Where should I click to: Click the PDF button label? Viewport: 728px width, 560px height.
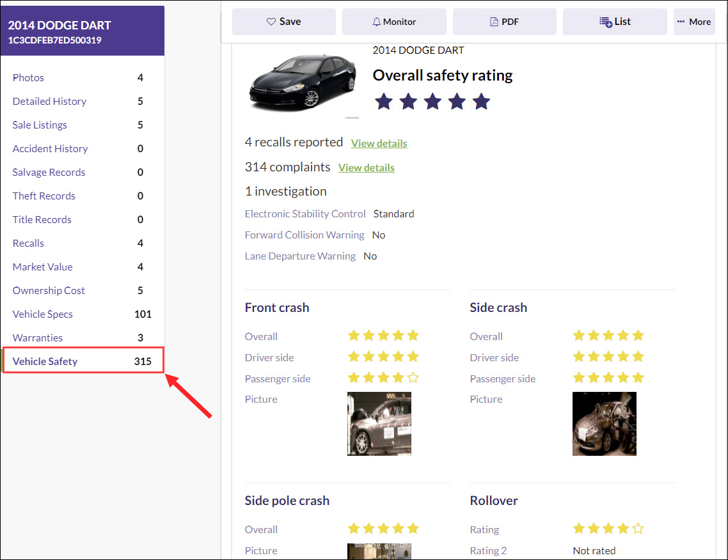pos(510,22)
